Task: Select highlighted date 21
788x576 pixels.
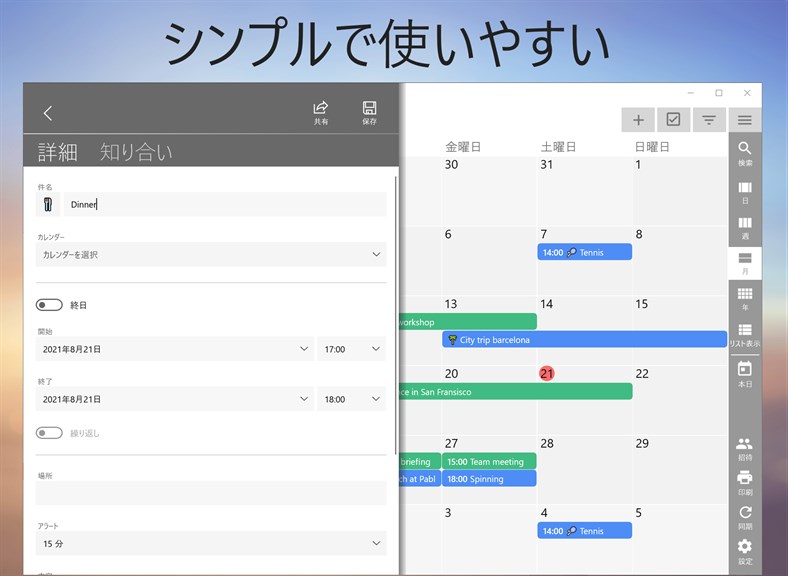Action: [547, 373]
